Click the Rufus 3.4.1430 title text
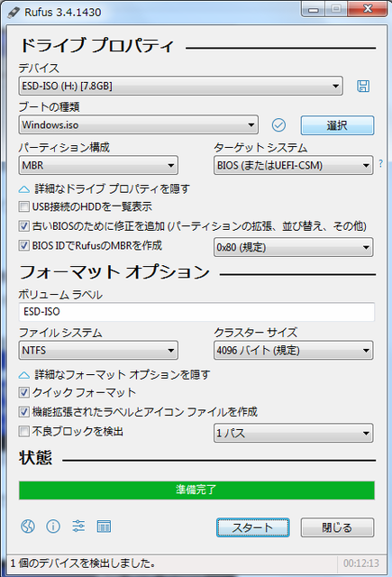Viewport: 392px width, 577px height. click(x=62, y=12)
